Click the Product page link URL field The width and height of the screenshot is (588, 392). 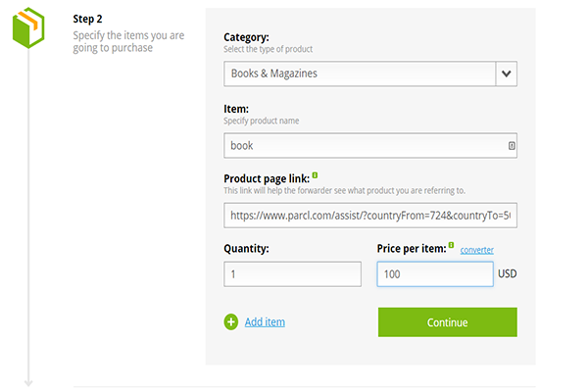coord(370,215)
